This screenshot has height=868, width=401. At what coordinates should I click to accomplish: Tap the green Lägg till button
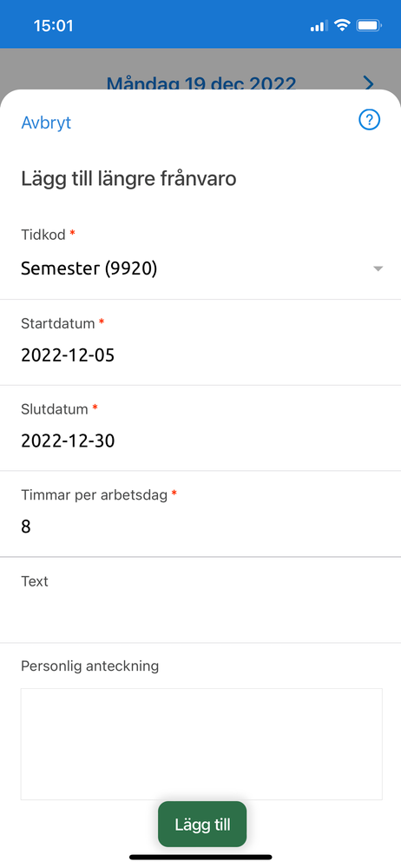[202, 825]
